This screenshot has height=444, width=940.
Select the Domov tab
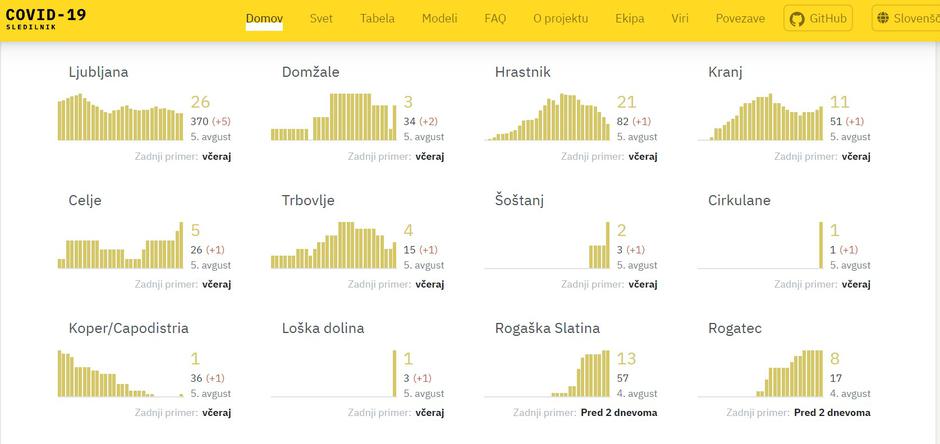click(264, 19)
